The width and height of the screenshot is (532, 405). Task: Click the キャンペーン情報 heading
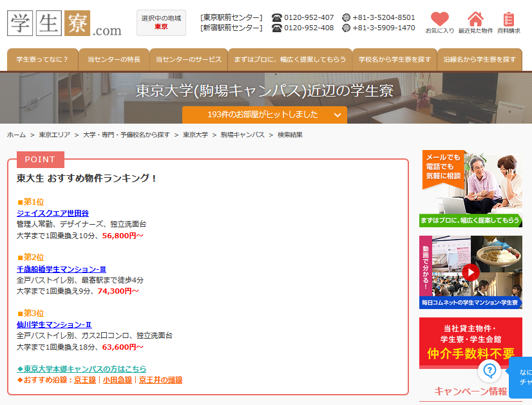point(471,391)
